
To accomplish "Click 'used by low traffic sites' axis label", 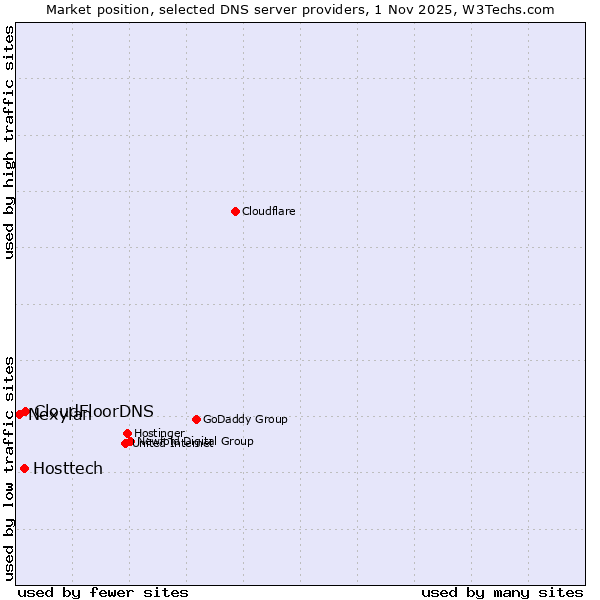I will tap(9, 467).
